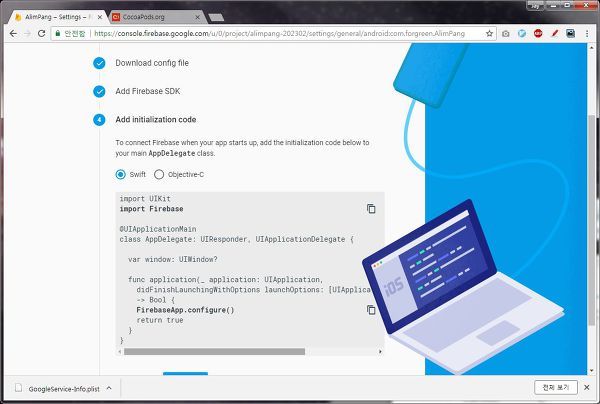Click the 'return true' code line
This screenshot has height=404, width=600.
click(160, 320)
